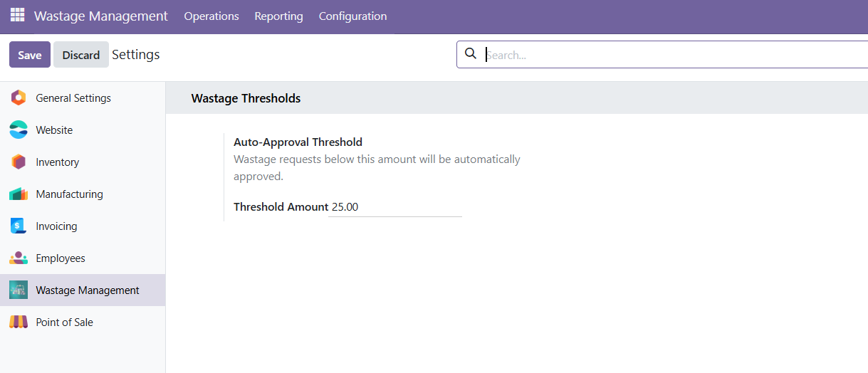Discard the settings changes
Viewport: 868px width, 373px height.
(x=80, y=55)
